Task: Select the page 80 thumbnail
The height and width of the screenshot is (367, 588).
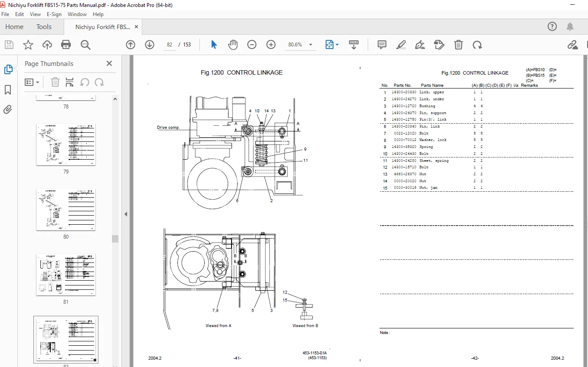Action: [66, 210]
